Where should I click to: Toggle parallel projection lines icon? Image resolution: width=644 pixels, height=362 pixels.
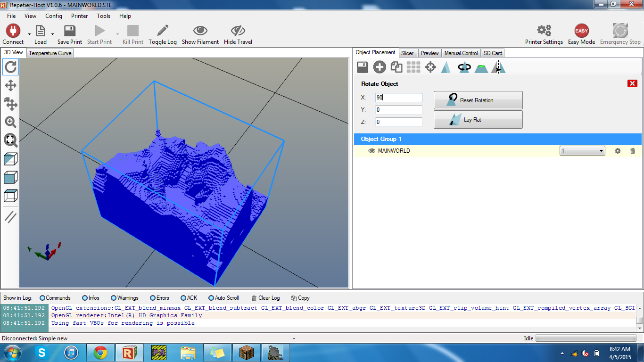tap(10, 217)
